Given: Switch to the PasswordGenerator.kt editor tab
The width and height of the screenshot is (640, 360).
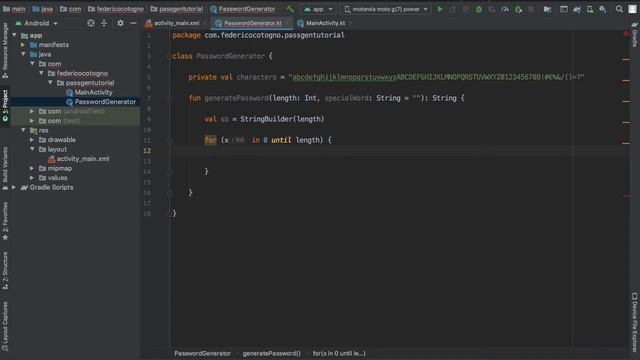Looking at the screenshot, I should coord(251,23).
